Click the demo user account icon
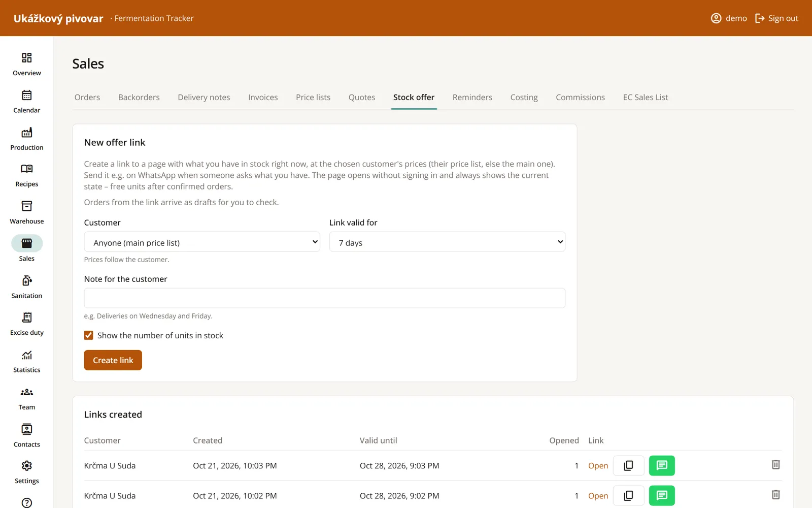The image size is (812, 508). (x=716, y=18)
